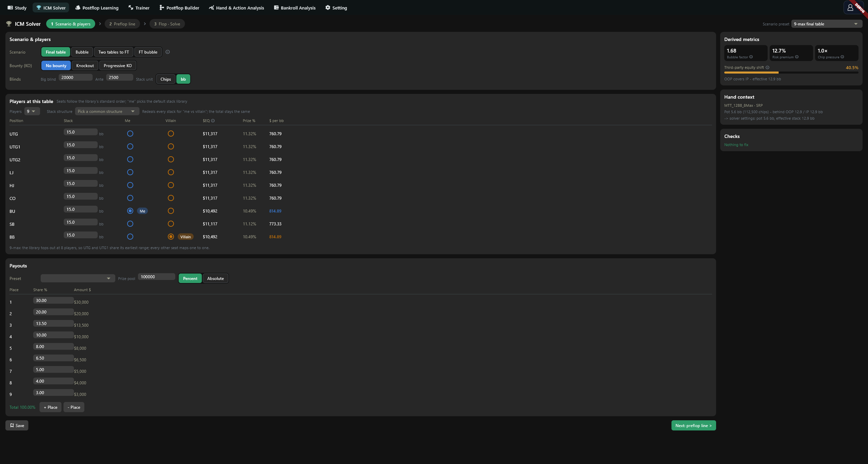Click the Bubble factor info icon
Image resolution: width=868 pixels, height=464 pixels.
click(x=751, y=57)
